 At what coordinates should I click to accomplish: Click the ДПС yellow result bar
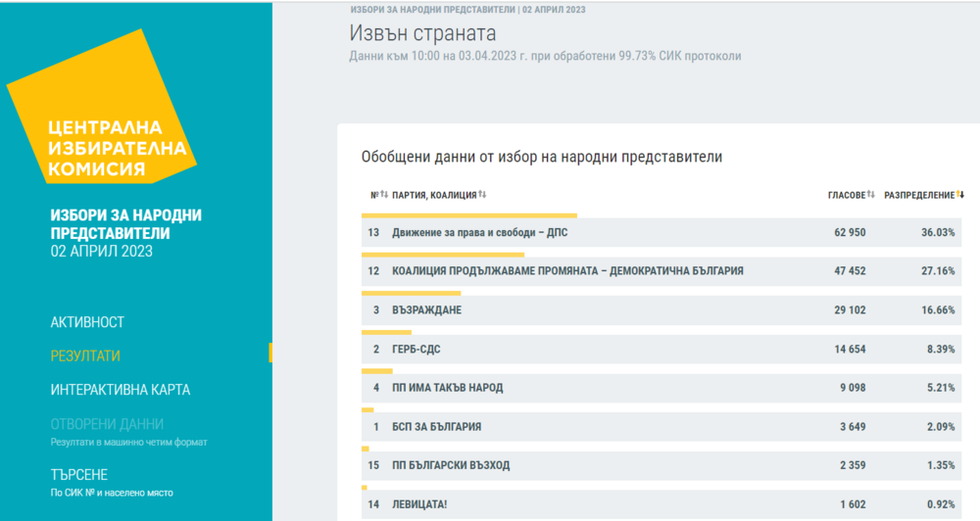pyautogui.click(x=469, y=215)
